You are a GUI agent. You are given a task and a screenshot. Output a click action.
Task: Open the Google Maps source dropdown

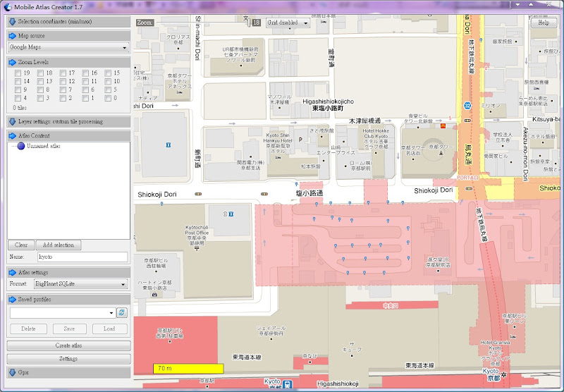click(68, 47)
